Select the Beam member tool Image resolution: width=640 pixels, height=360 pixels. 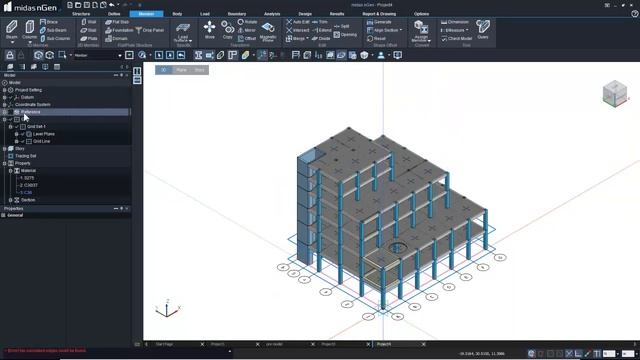12,30
